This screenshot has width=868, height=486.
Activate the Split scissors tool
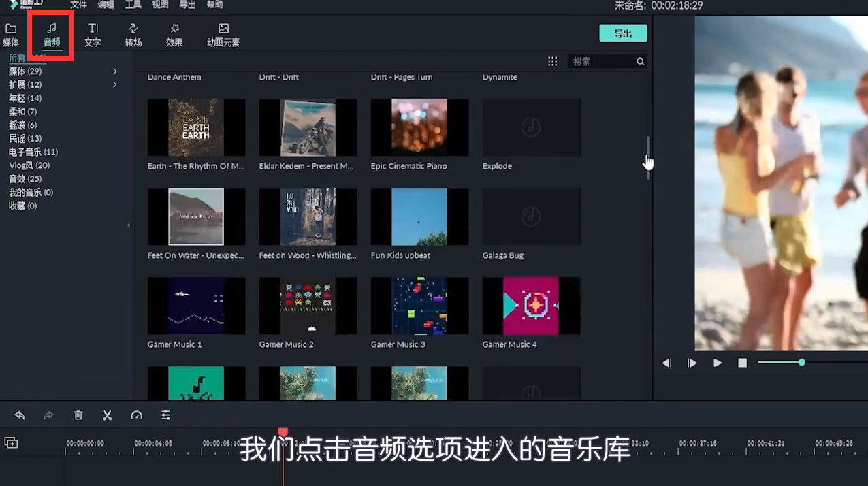coord(107,415)
